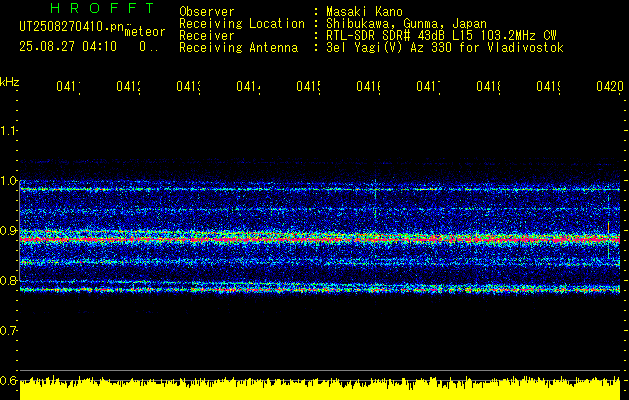Click the kHz axis unit label

click(9, 83)
